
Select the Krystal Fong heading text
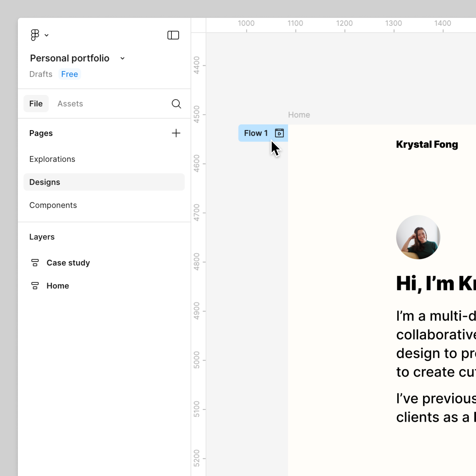coord(427,144)
